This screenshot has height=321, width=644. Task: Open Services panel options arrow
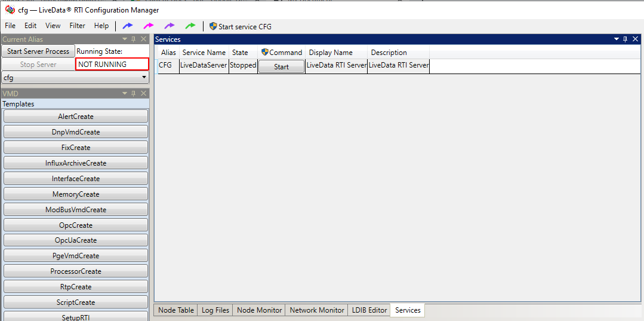617,39
